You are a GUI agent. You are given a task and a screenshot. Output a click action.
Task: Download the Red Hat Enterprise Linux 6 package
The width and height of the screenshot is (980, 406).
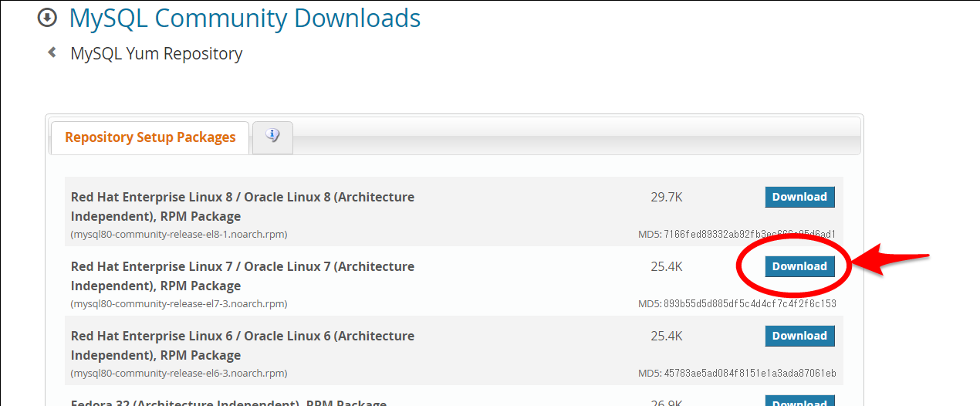[x=799, y=336]
